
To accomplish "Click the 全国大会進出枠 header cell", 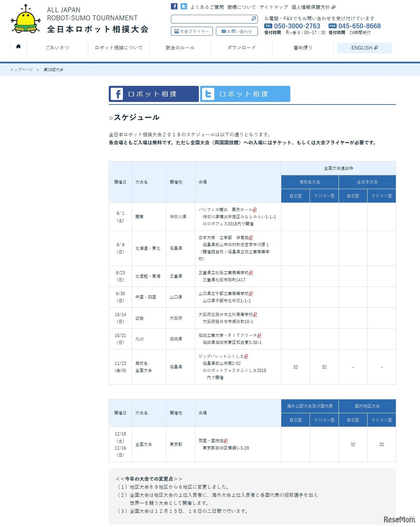I will click(338, 168).
